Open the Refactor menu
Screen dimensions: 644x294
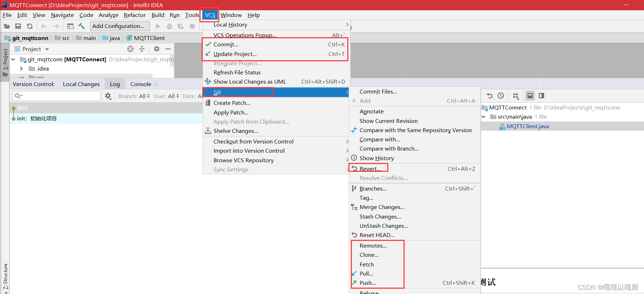(x=134, y=15)
